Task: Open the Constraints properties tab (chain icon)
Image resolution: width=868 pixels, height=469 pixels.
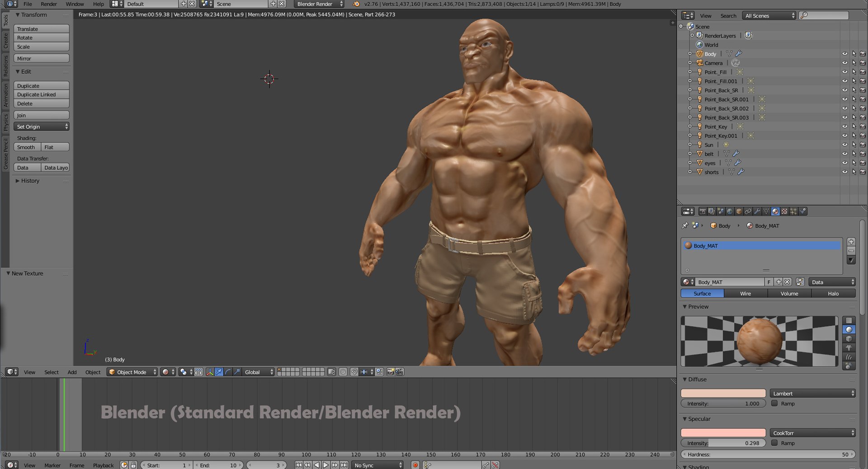Action: [x=748, y=211]
